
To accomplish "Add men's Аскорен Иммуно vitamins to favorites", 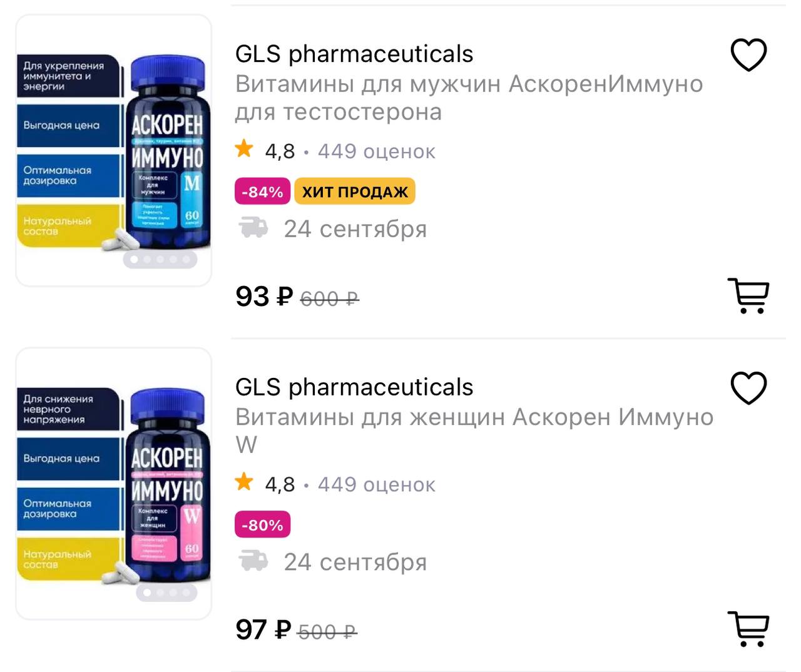I will (748, 55).
